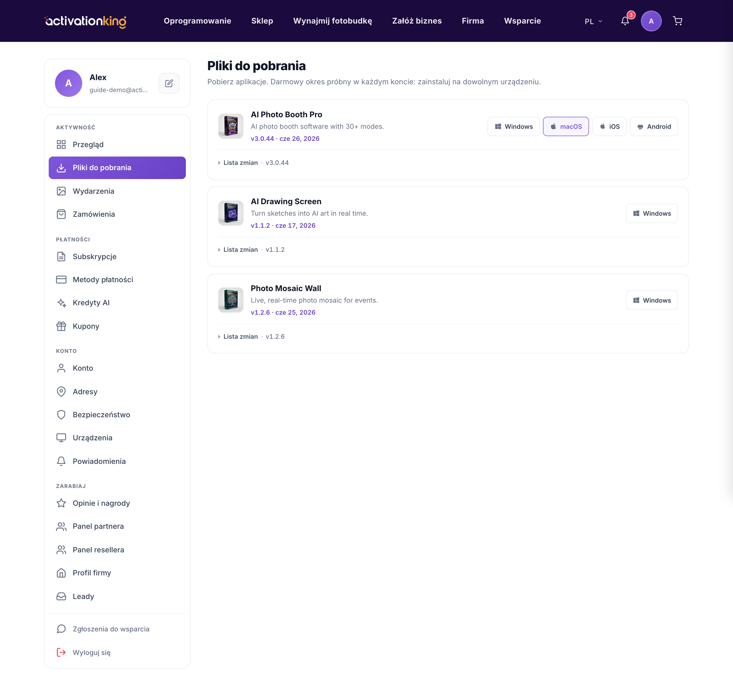Open Konto settings
Image resolution: width=733 pixels, height=700 pixels.
tap(117, 368)
